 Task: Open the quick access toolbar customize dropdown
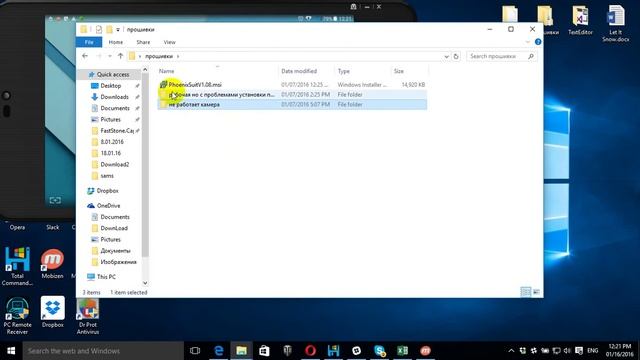[x=118, y=30]
